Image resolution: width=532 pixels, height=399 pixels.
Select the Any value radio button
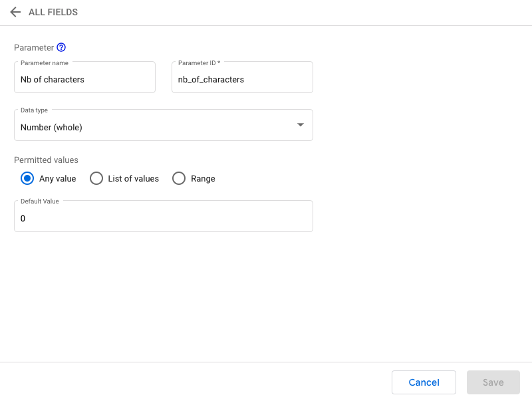click(x=27, y=178)
